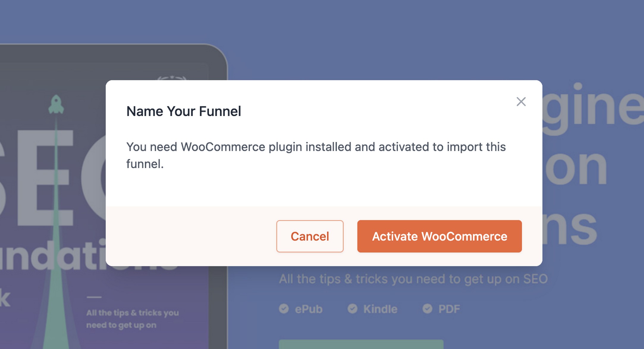The height and width of the screenshot is (349, 644).
Task: Click the small tagline on book cover
Action: [133, 319]
